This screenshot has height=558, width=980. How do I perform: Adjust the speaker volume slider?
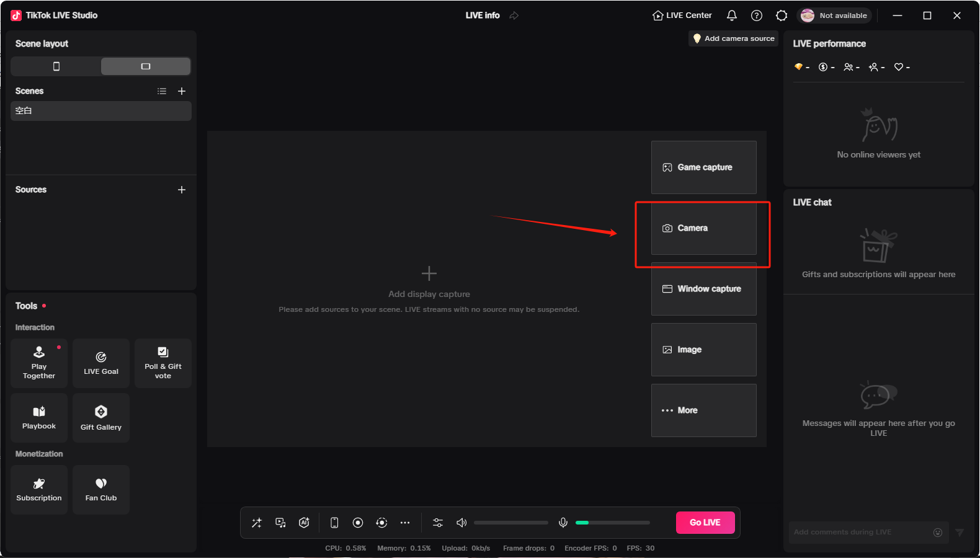tap(511, 523)
